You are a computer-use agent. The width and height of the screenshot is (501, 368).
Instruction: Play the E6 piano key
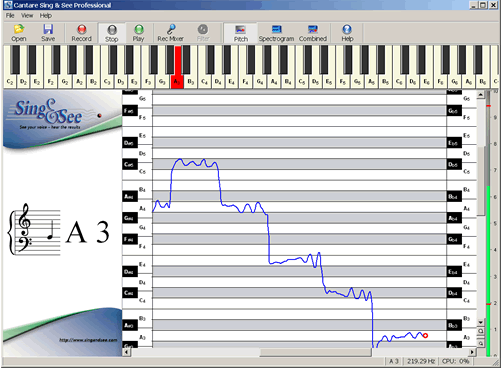click(426, 82)
